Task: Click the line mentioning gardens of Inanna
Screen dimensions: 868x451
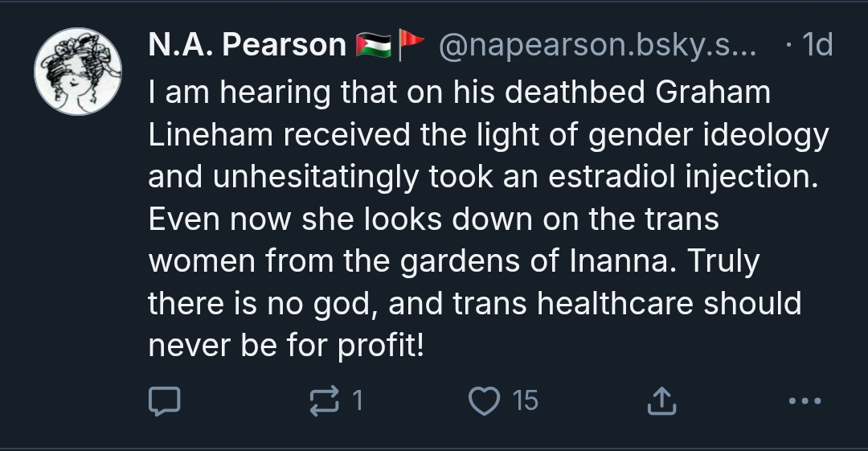Action: tap(454, 262)
